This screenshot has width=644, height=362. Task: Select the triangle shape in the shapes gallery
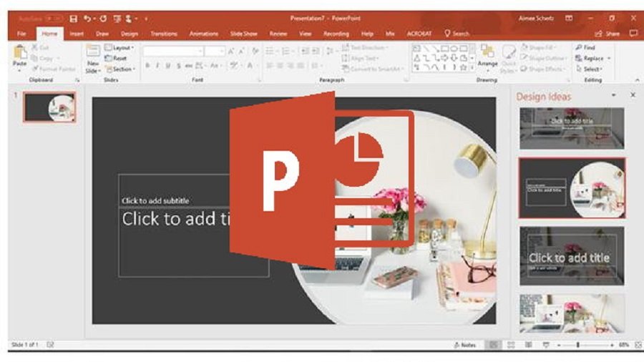click(417, 58)
